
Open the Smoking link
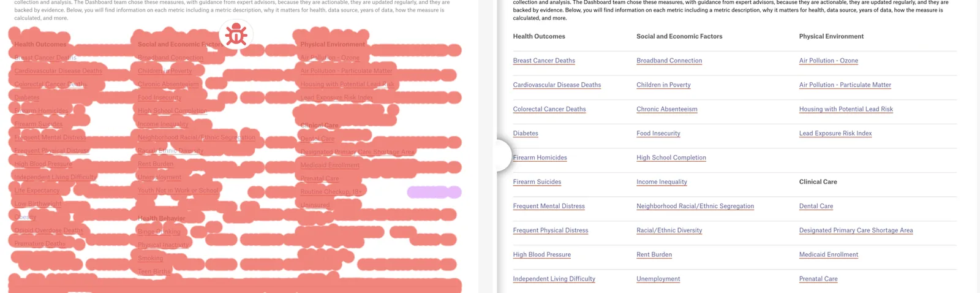pyautogui.click(x=151, y=259)
